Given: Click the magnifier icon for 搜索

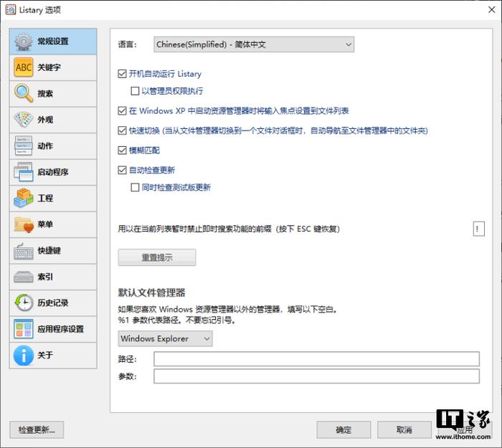Looking at the screenshot, I should tap(24, 93).
